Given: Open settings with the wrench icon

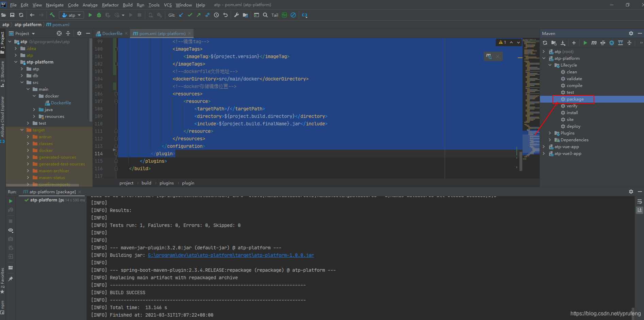Looking at the screenshot, I should point(236,15).
